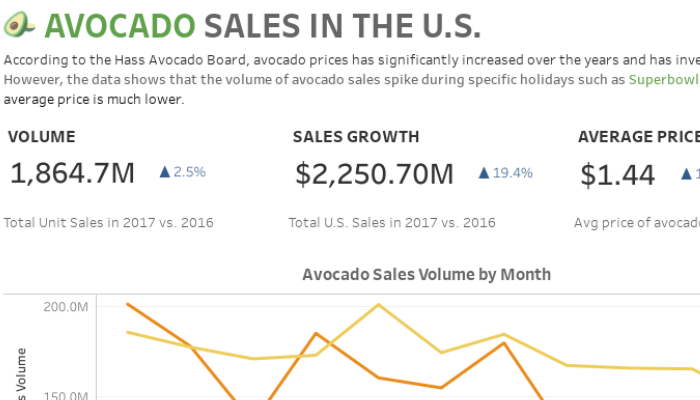Click the orange line's second peak
Viewport: 700px width, 400px height.
[316, 333]
